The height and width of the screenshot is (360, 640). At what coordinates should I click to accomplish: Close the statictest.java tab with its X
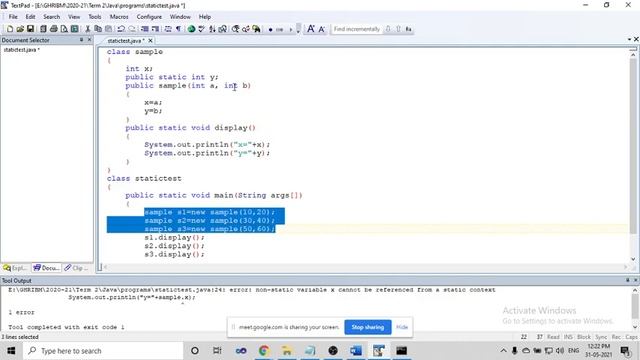[150, 41]
